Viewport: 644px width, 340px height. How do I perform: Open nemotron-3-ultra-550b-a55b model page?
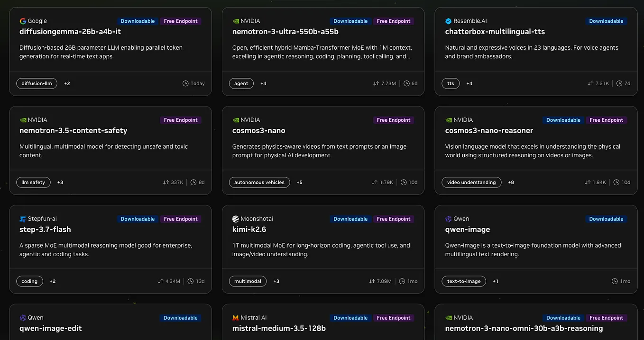coord(285,32)
